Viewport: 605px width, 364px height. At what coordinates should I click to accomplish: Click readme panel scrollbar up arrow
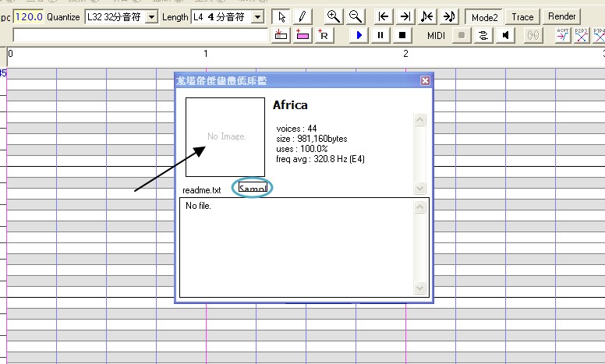[x=419, y=207]
